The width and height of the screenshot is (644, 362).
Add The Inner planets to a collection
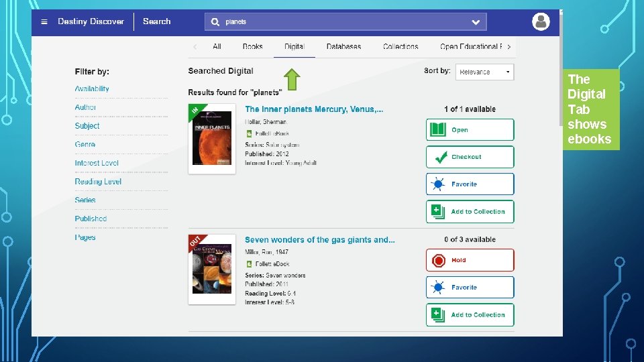[x=470, y=211]
